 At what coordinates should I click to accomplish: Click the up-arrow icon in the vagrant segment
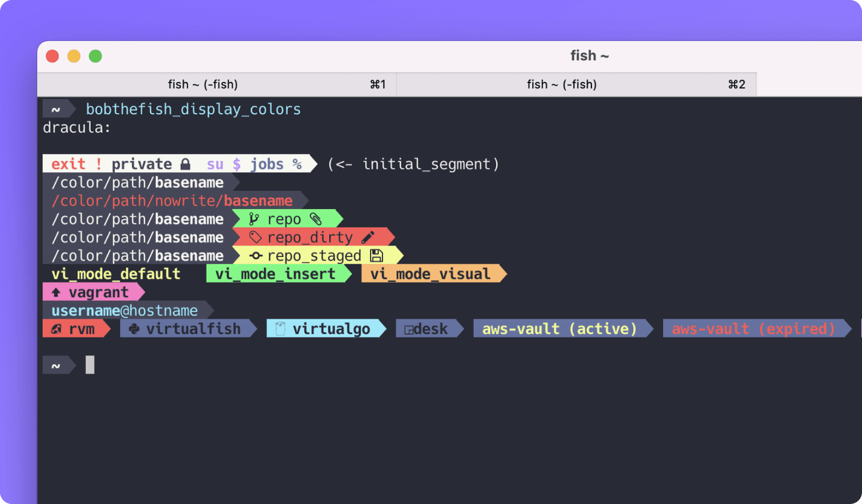click(x=56, y=292)
